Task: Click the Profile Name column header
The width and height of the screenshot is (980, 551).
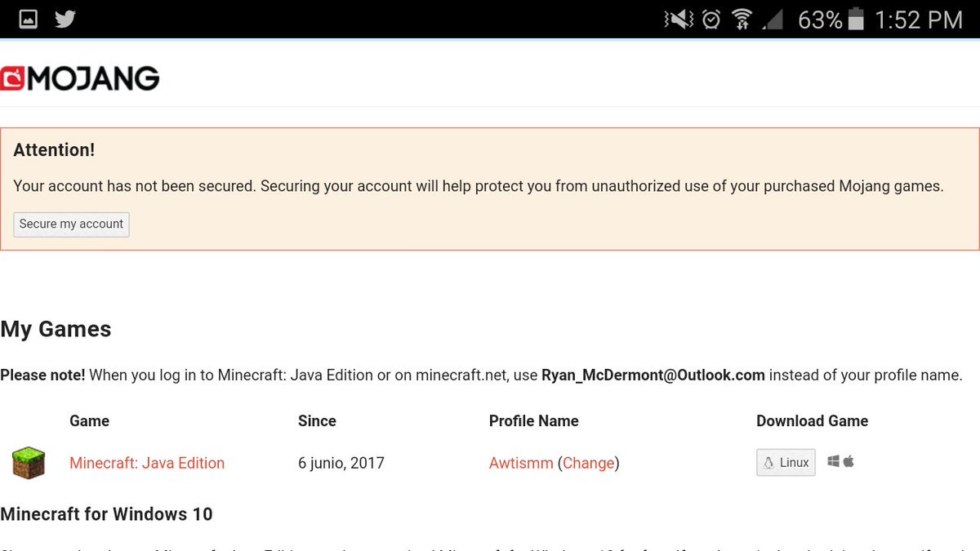Action: (533, 421)
